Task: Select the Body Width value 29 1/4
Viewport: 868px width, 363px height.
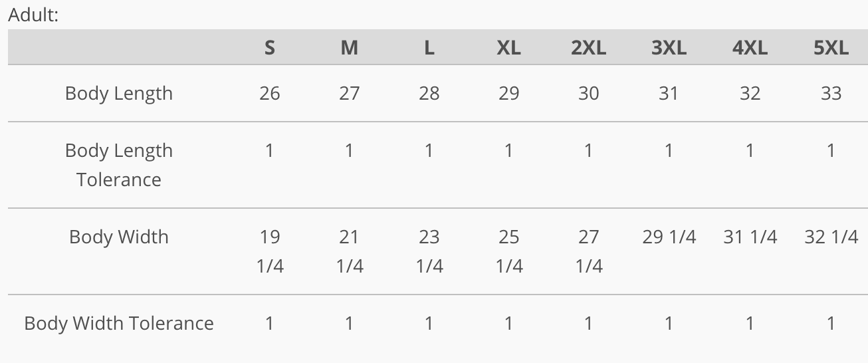Action: point(669,237)
